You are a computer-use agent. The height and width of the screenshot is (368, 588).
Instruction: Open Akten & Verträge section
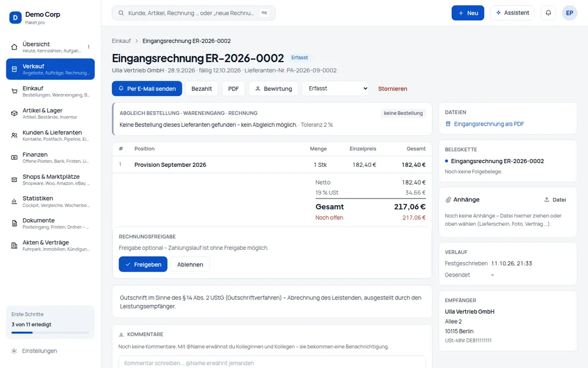pyautogui.click(x=50, y=246)
